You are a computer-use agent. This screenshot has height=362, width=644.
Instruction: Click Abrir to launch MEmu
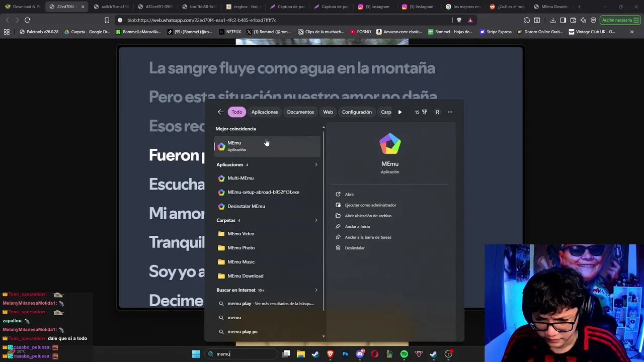(x=349, y=194)
